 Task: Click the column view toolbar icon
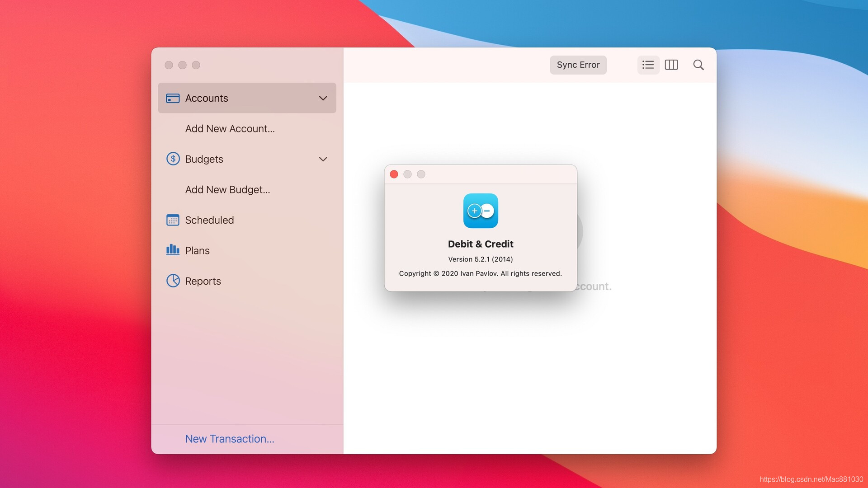click(x=672, y=64)
